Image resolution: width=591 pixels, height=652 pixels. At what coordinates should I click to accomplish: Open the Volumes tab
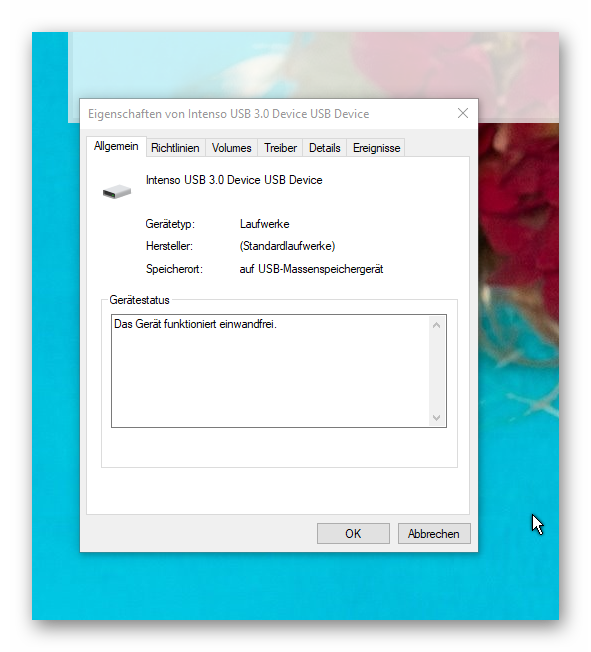(x=232, y=148)
